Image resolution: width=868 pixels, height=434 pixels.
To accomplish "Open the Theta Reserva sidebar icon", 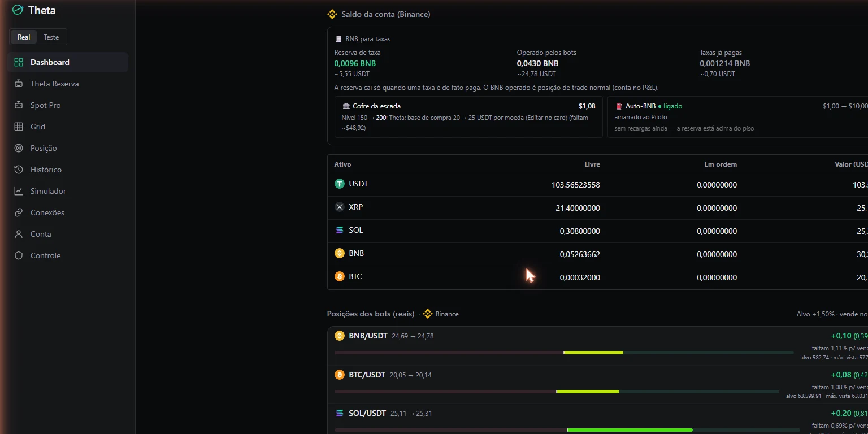I will pyautogui.click(x=19, y=84).
